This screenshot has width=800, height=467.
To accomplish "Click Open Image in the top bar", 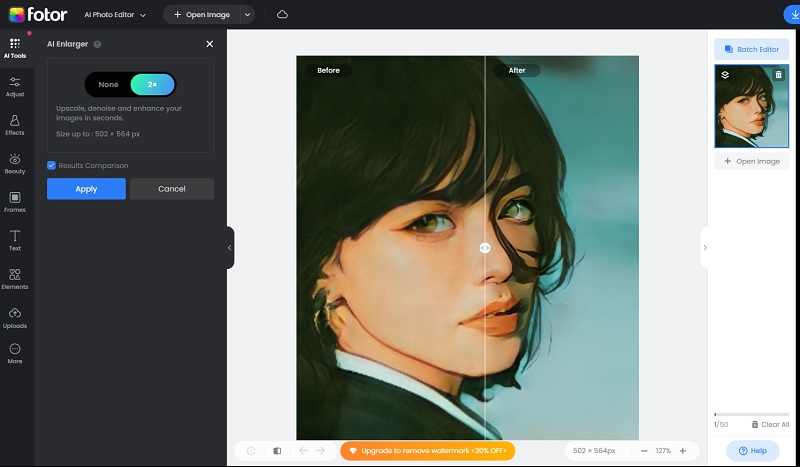I will (202, 15).
